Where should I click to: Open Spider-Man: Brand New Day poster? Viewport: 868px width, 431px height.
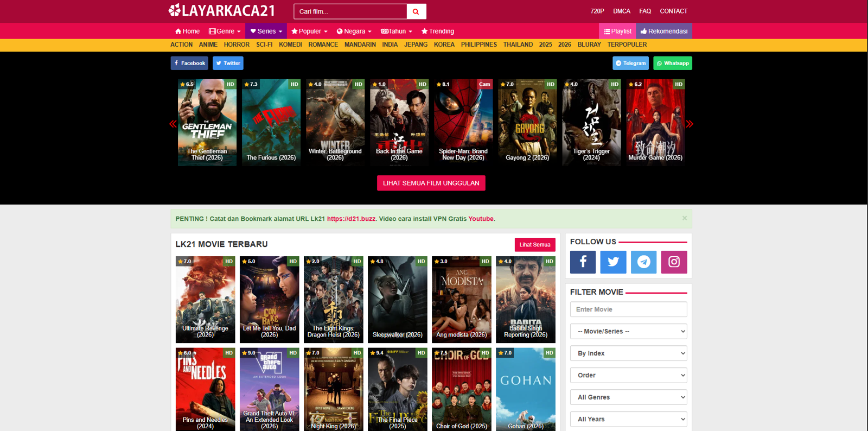pyautogui.click(x=463, y=123)
